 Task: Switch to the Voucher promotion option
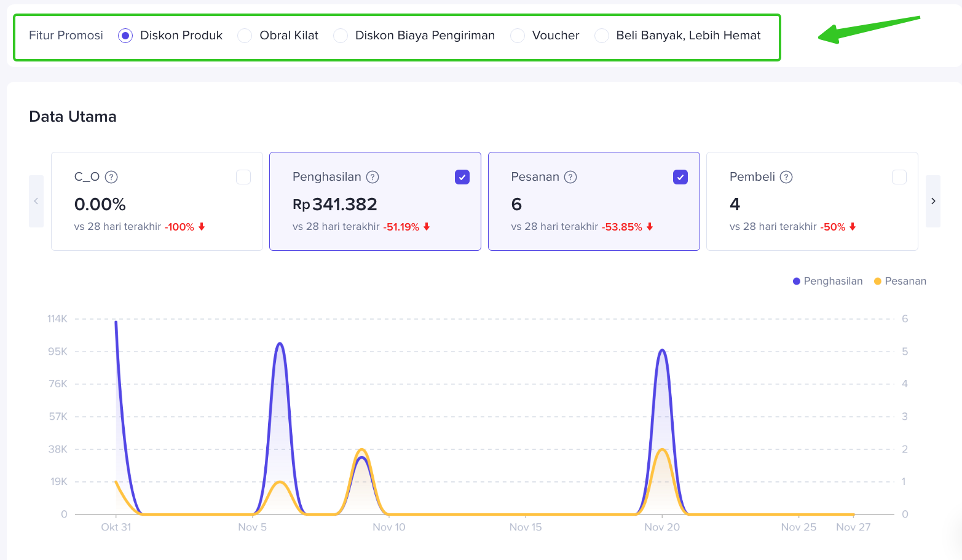[518, 36]
